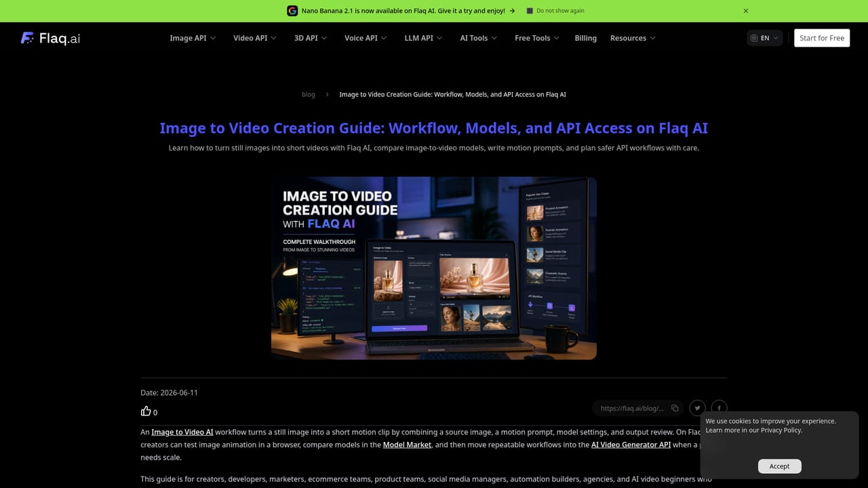Go to the Billing page

[x=585, y=38]
